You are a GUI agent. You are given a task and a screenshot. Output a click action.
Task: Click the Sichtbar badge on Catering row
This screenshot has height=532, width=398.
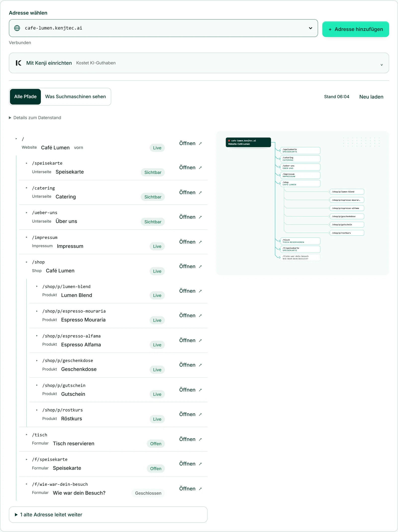(x=153, y=197)
